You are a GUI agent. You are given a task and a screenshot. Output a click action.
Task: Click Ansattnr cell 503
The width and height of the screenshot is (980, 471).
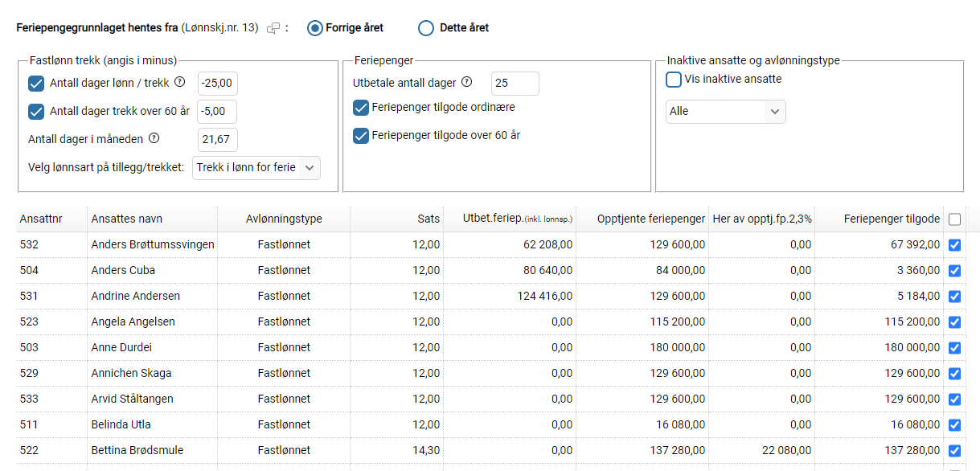click(x=51, y=347)
